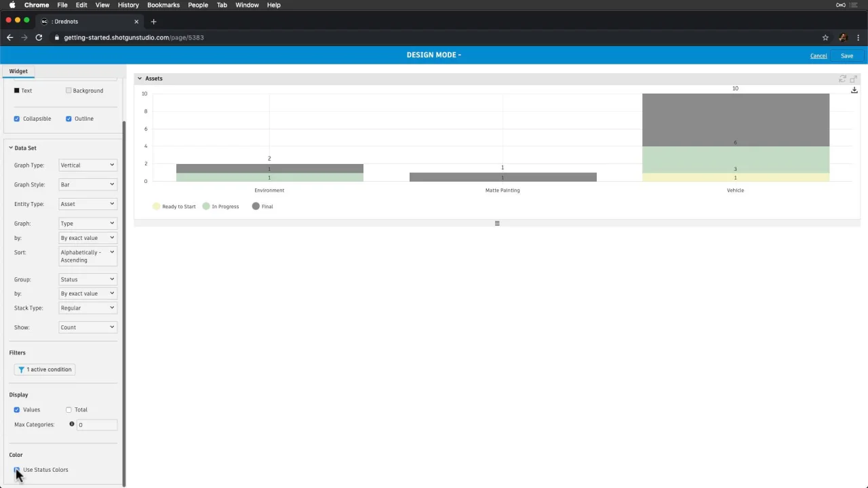The image size is (868, 488).
Task: Click the Environment In Progress bar segment
Action: 269,178
